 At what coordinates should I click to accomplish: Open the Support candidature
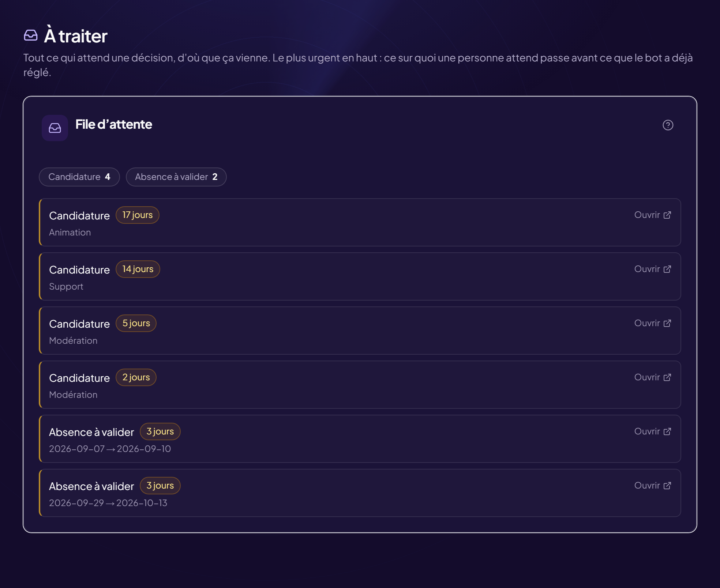click(653, 269)
